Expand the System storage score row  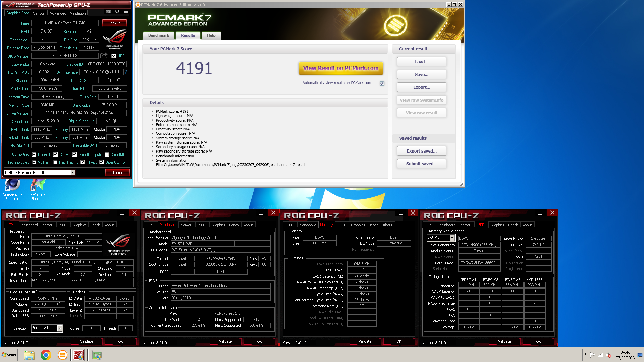152,138
